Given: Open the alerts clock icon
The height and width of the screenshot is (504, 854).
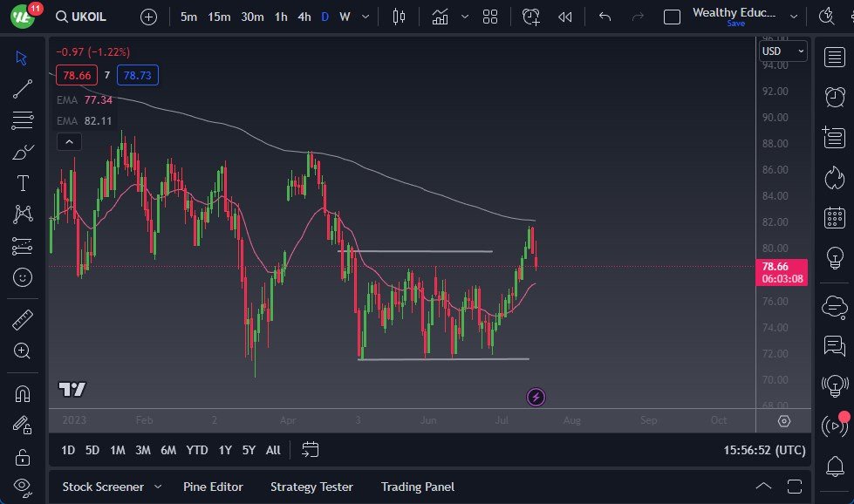Looking at the screenshot, I should click(834, 96).
